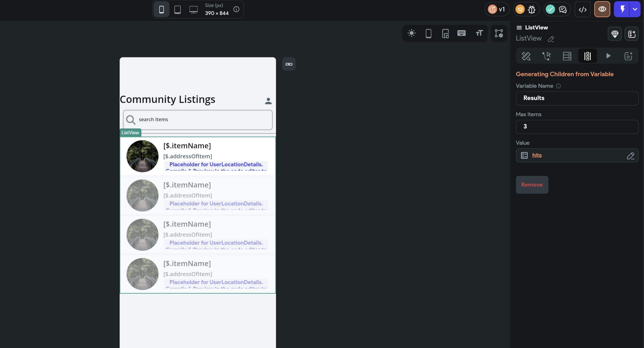Open the debug bug issues icon
The width and height of the screenshot is (644, 348).
[x=532, y=10]
